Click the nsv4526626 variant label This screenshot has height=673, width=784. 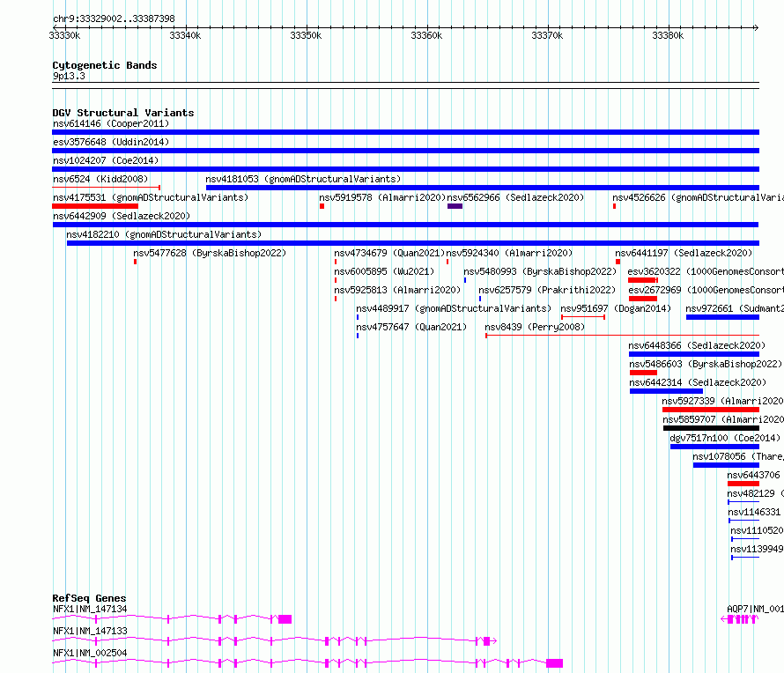[698, 197]
